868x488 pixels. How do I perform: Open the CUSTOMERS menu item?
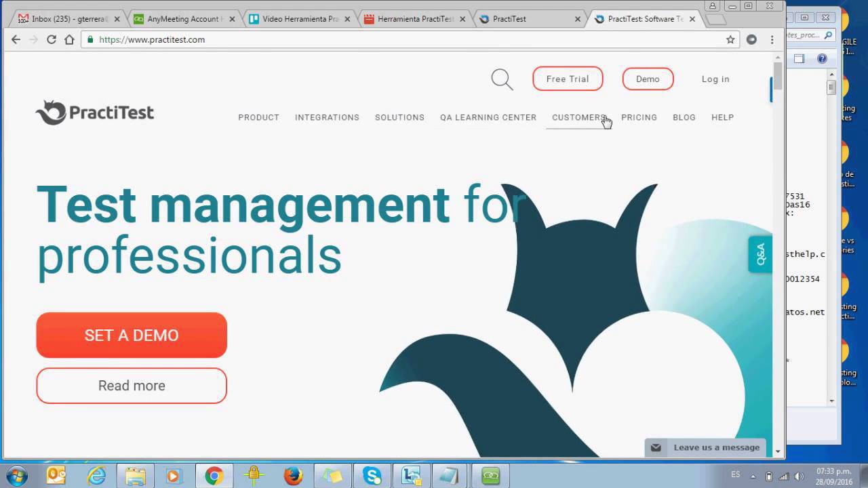coord(579,117)
